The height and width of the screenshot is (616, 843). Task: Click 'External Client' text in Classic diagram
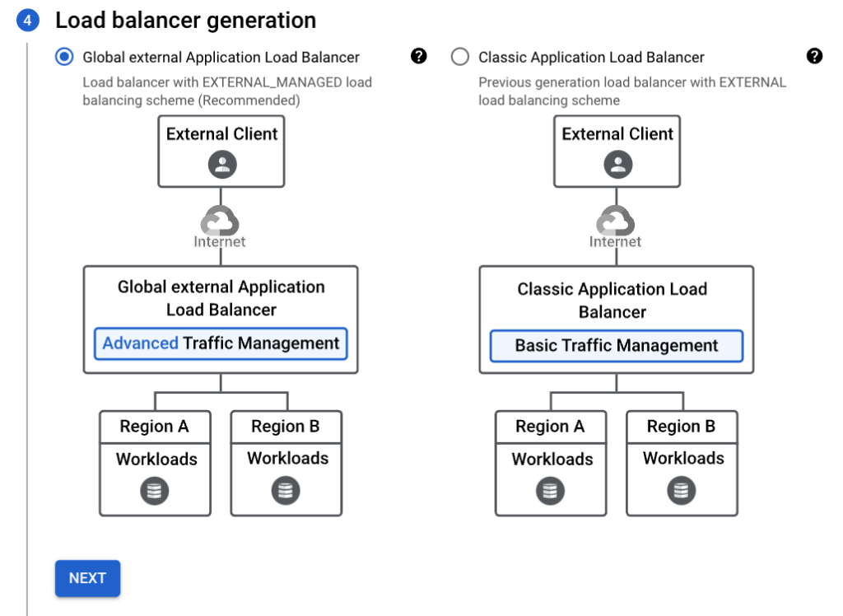pyautogui.click(x=617, y=133)
